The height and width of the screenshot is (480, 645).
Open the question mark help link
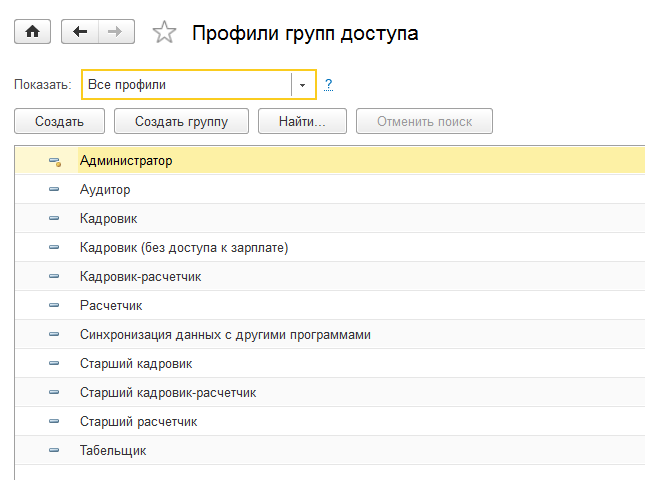328,85
